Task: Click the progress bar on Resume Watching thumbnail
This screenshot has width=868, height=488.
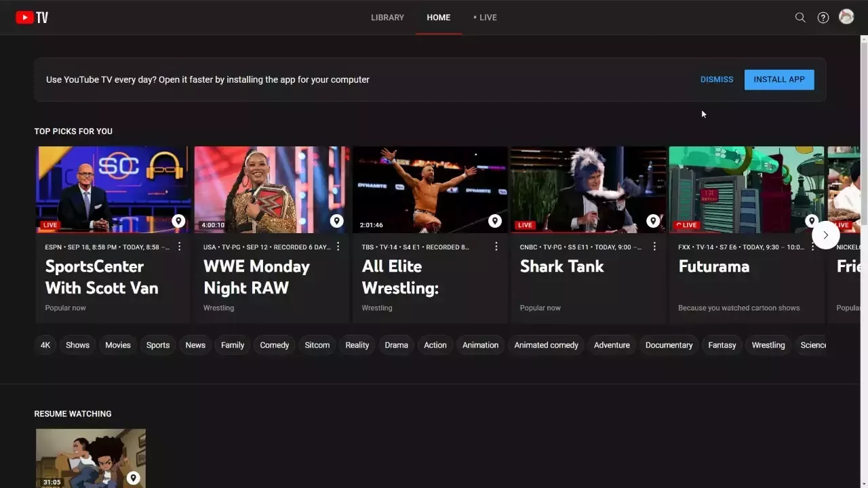Action: pyautogui.click(x=90, y=487)
